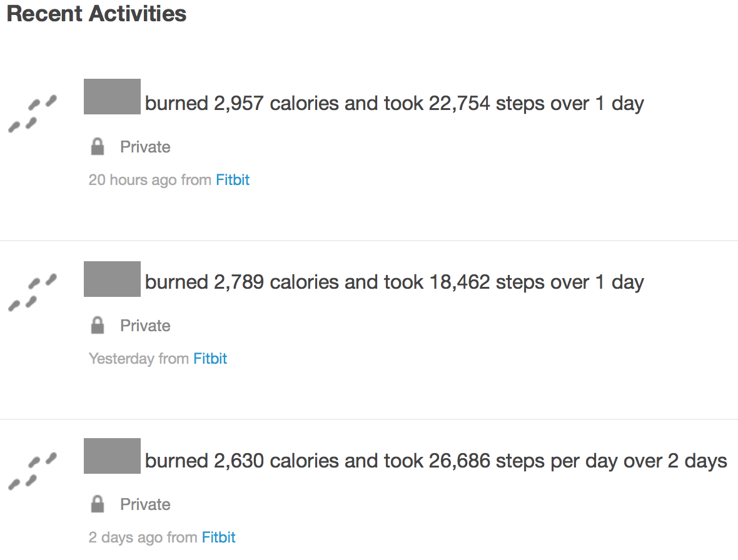Open the 'burned 2,957 calories' activity title
This screenshot has width=738, height=560.
pyautogui.click(x=394, y=103)
